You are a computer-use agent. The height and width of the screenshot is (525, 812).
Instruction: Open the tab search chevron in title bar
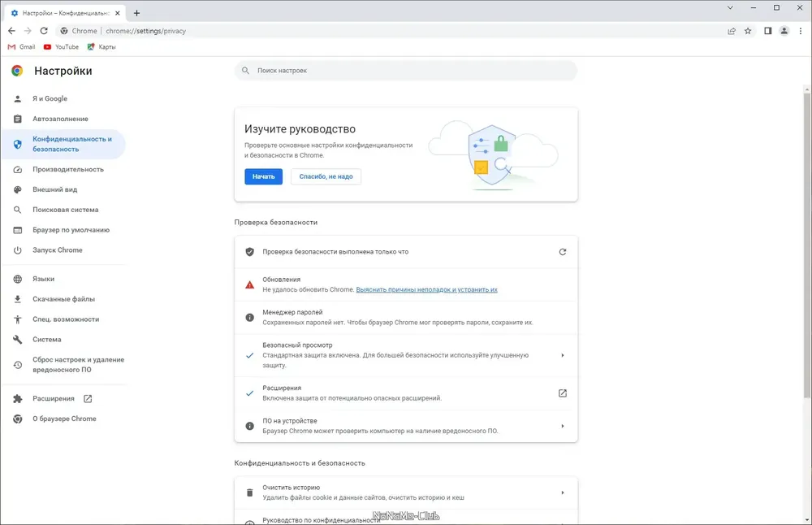pyautogui.click(x=730, y=8)
